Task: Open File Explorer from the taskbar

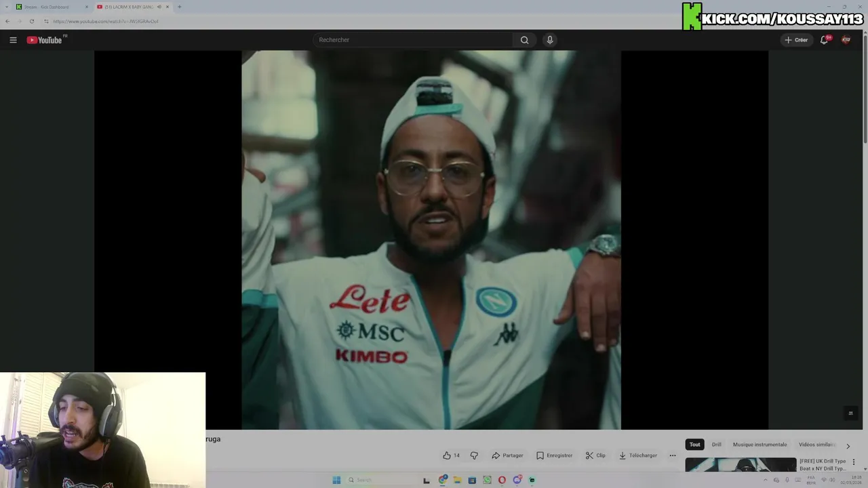Action: click(x=458, y=480)
